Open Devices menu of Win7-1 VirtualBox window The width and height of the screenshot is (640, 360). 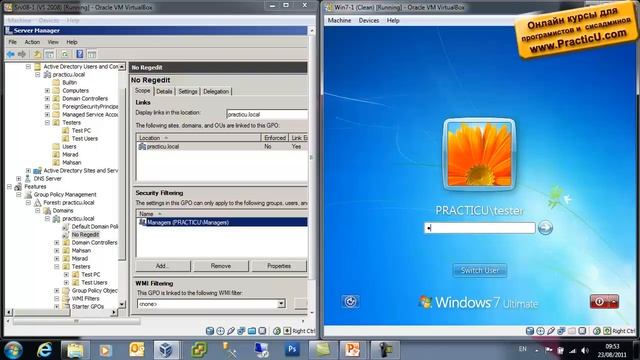tap(369, 20)
